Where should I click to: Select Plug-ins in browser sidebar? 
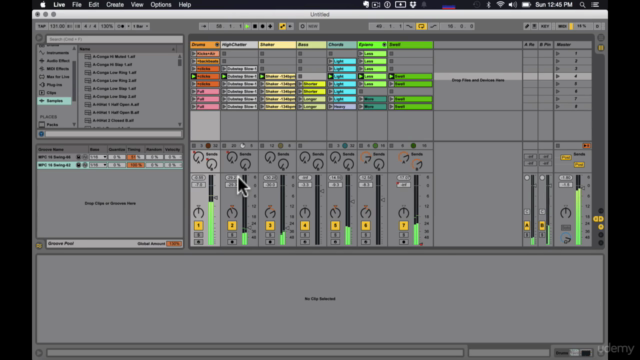tap(54, 85)
